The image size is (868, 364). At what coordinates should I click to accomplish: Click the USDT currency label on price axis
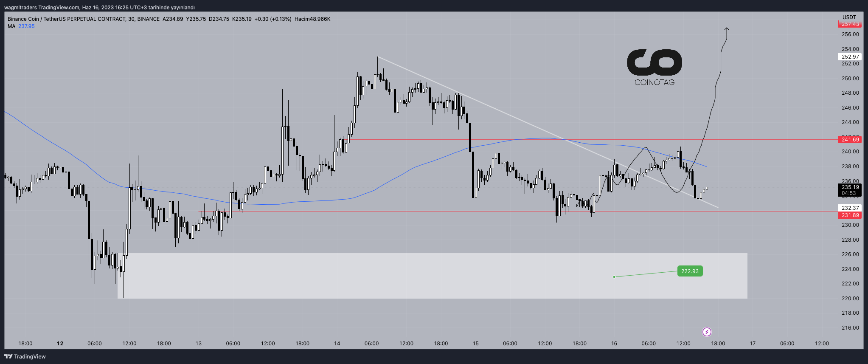pos(849,17)
